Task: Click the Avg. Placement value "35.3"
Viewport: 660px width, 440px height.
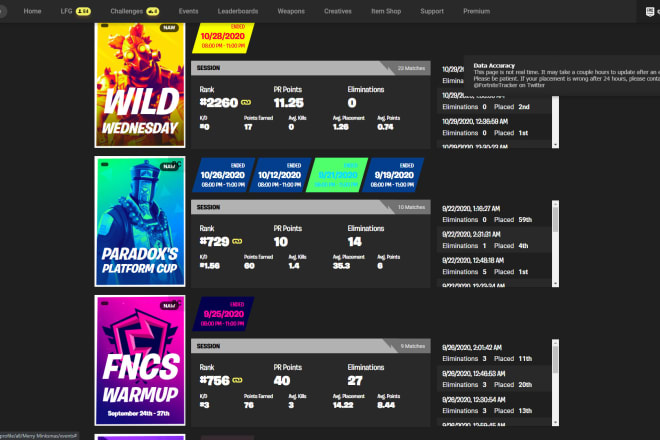Action: coord(341,266)
